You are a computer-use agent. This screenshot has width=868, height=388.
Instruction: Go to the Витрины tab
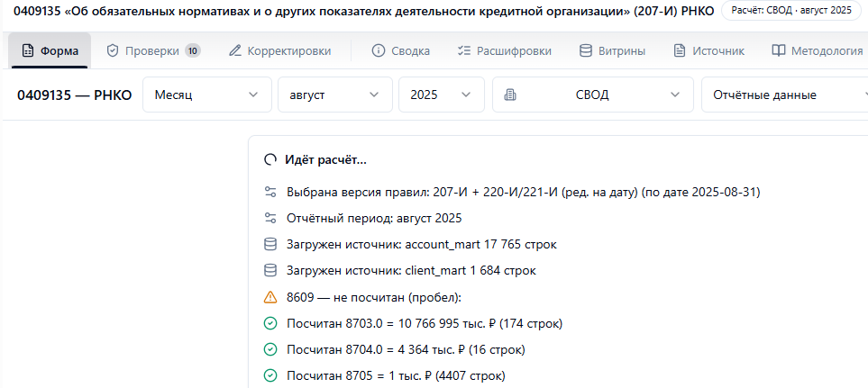(x=612, y=50)
